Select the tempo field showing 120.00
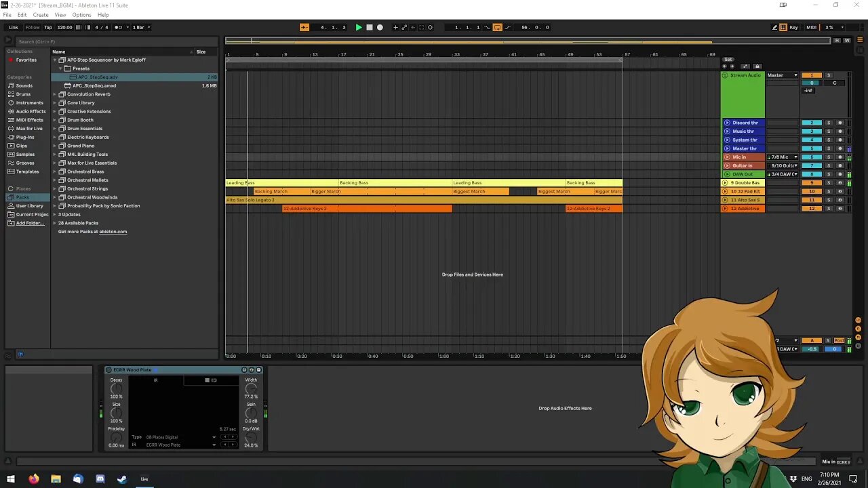The height and width of the screenshot is (488, 868). point(64,27)
